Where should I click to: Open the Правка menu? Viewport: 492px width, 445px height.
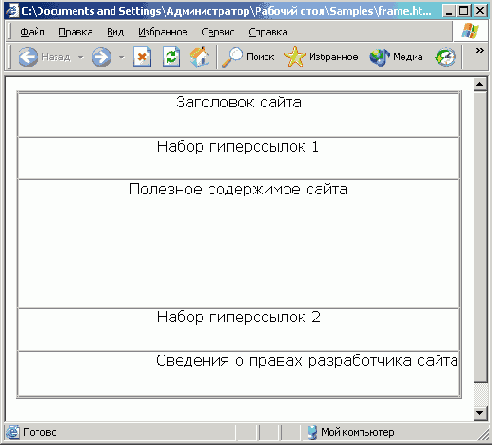(x=75, y=32)
